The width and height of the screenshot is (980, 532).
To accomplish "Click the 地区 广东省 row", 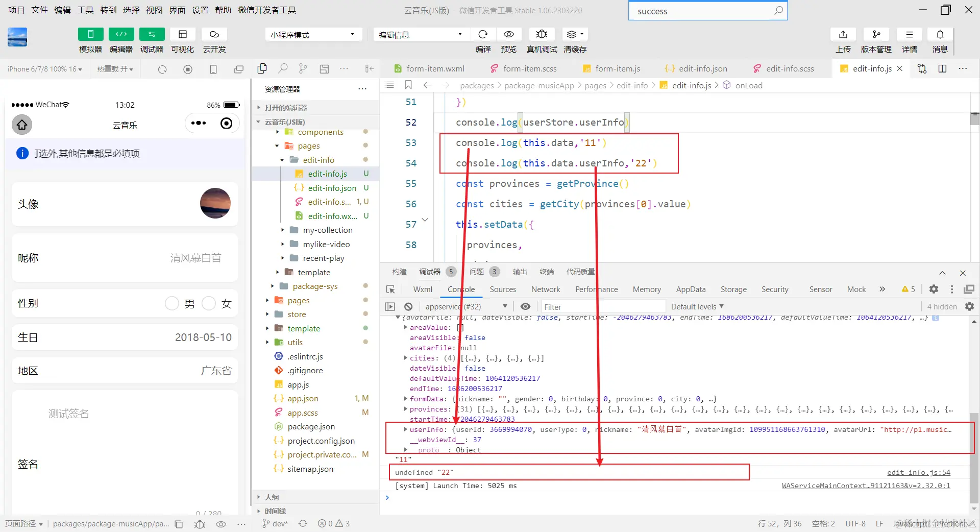I will 125,371.
